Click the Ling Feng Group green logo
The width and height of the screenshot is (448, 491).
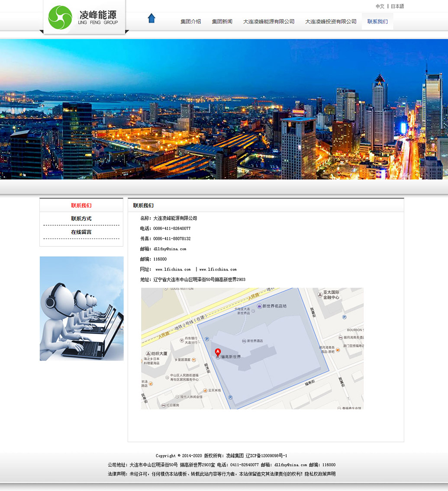coord(60,18)
